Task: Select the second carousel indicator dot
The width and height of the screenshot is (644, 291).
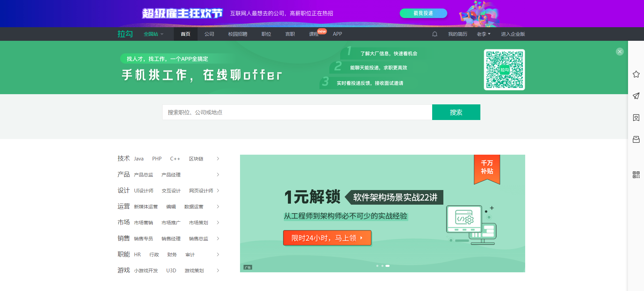Action: (382, 266)
